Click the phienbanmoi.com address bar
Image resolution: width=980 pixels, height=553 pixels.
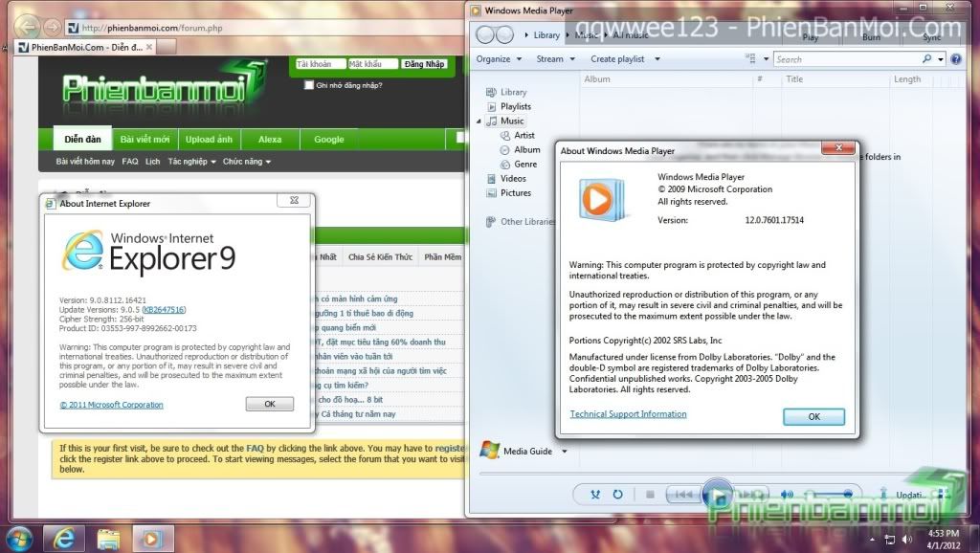[262, 28]
